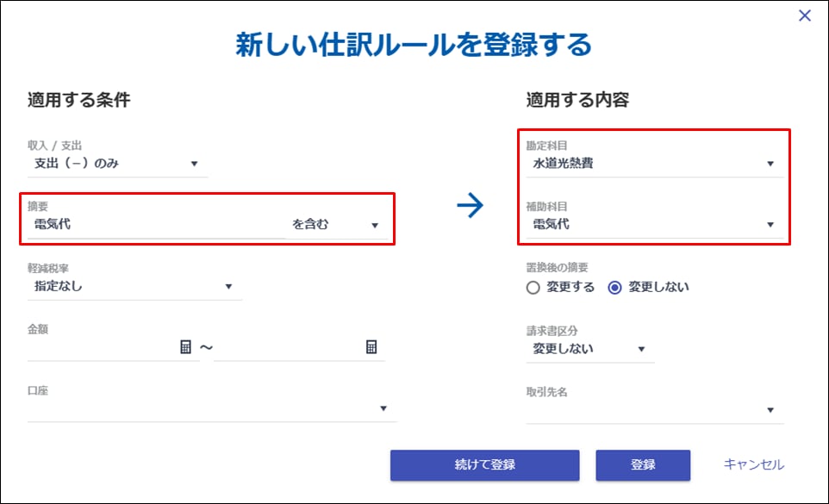Select the 変更する radio button
The image size is (829, 504).
pos(533,288)
